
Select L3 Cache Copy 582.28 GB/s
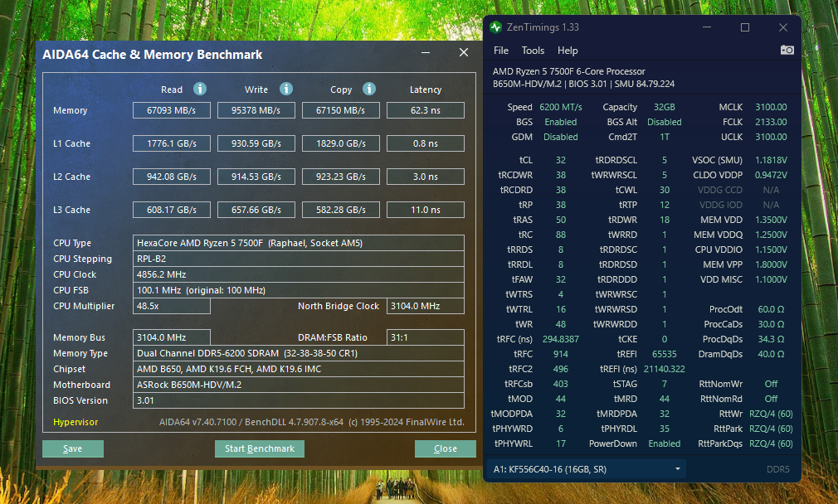click(x=340, y=210)
